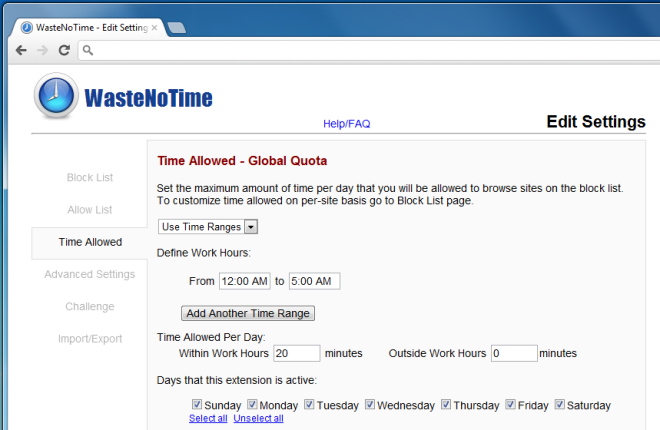Click the Within Work Hours minutes field
The height and width of the screenshot is (430, 660).
(297, 353)
